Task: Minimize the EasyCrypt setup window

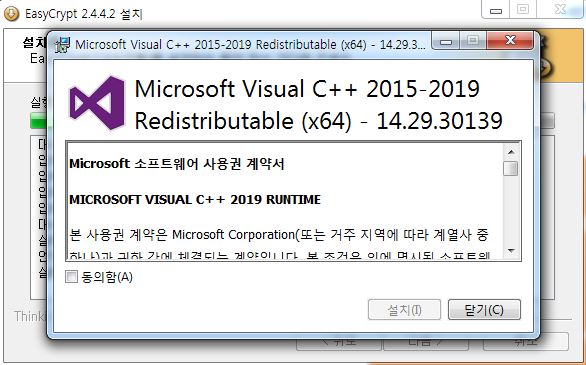Action: 496,10
